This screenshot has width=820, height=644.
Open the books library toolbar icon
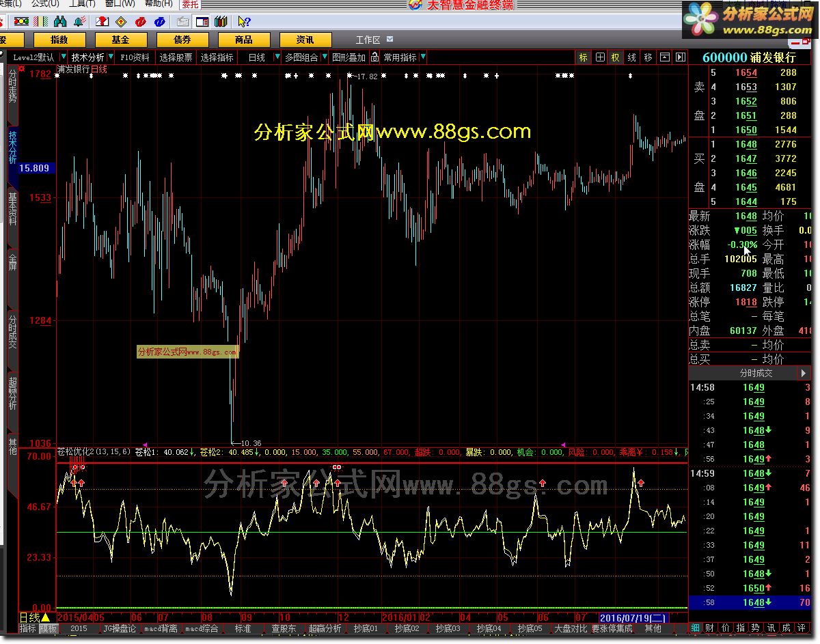pyautogui.click(x=221, y=22)
